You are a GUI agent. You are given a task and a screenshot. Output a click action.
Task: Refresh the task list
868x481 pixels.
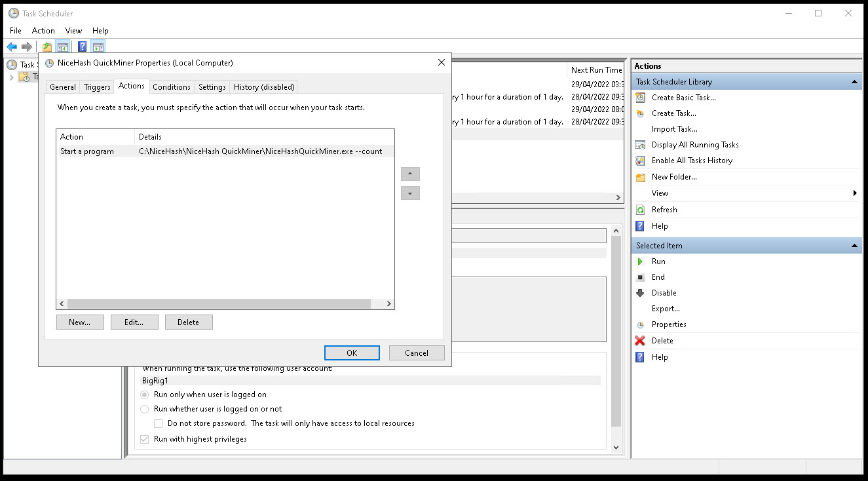pyautogui.click(x=663, y=209)
